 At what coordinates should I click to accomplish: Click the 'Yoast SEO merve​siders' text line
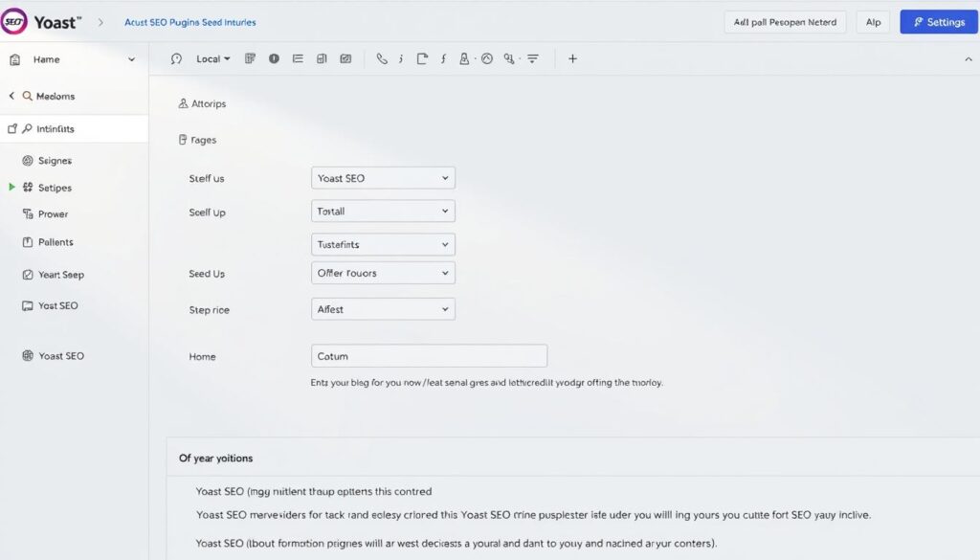coord(533,515)
